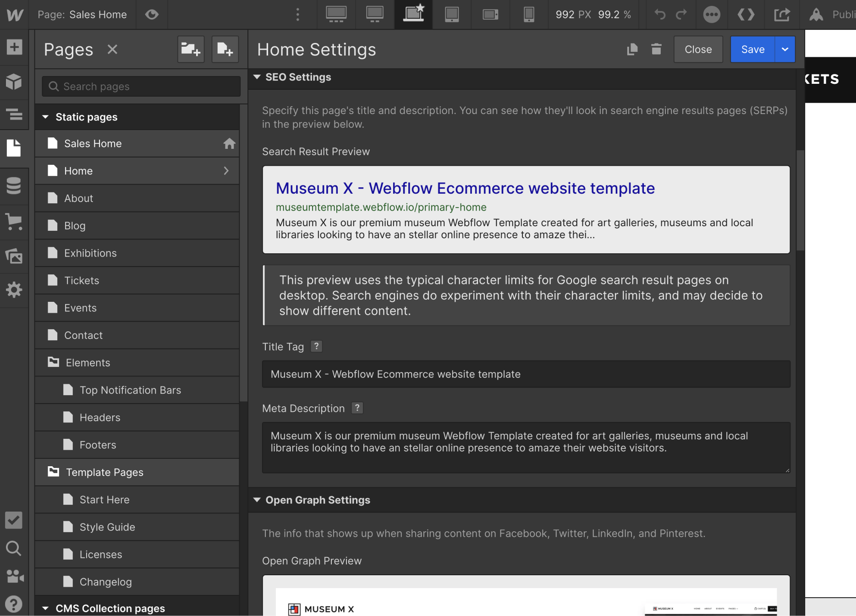
Task: Collapse the Static pages section
Action: pyautogui.click(x=45, y=117)
